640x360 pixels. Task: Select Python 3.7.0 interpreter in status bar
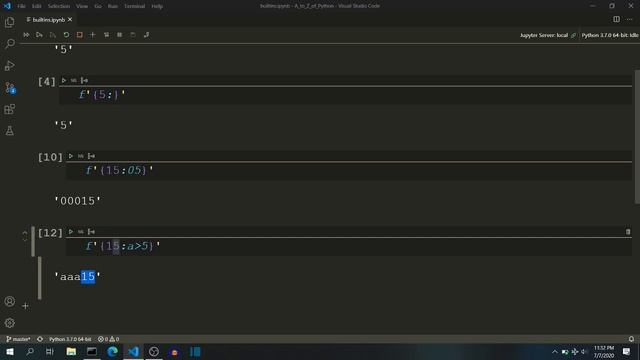pos(70,339)
